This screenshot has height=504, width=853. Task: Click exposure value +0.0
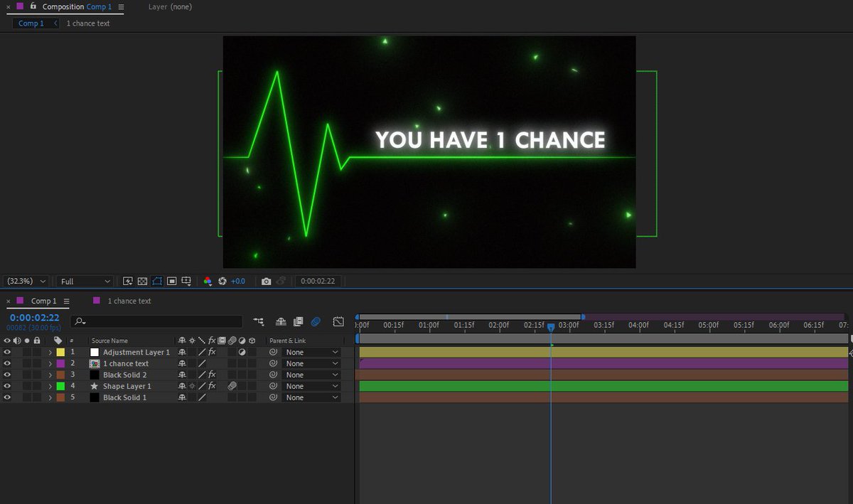coord(237,282)
